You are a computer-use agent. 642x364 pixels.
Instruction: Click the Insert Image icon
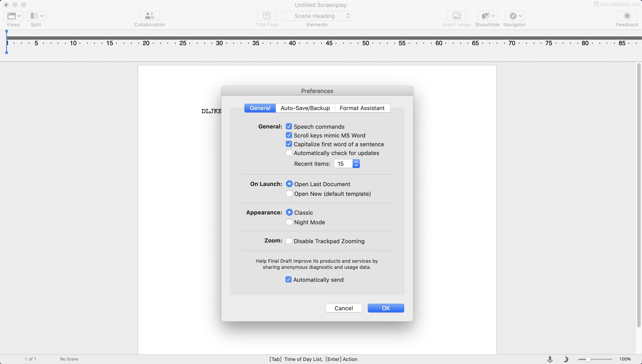[x=456, y=16]
